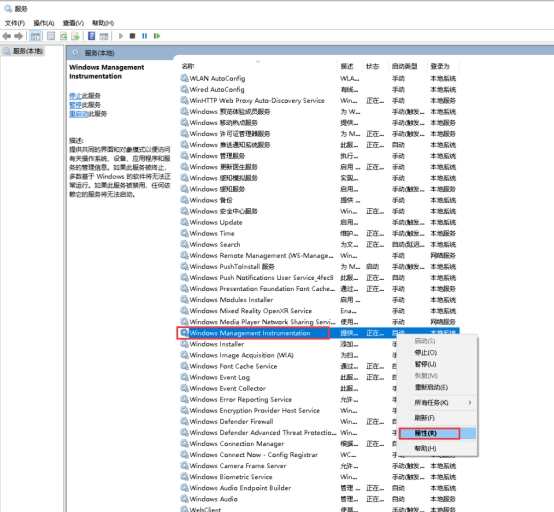This screenshot has width=554, height=512.
Task: Choose 停止(O) in the context menu
Action: (437, 353)
